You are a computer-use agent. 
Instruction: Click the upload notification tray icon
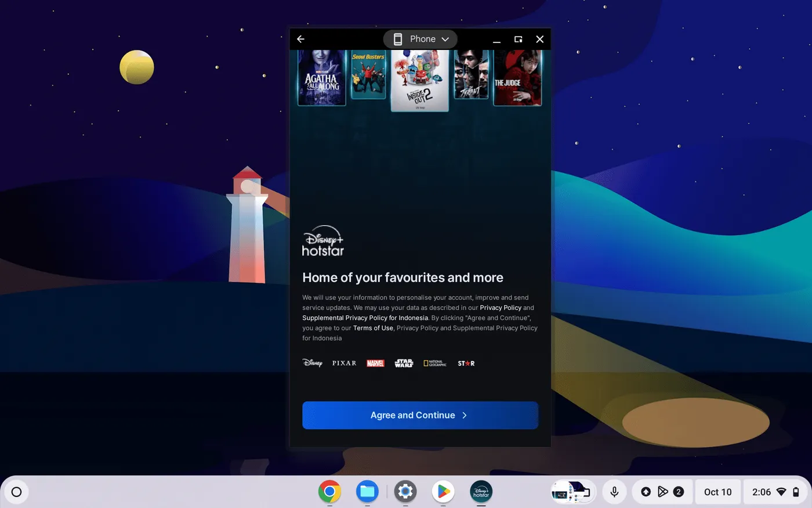coord(646,492)
